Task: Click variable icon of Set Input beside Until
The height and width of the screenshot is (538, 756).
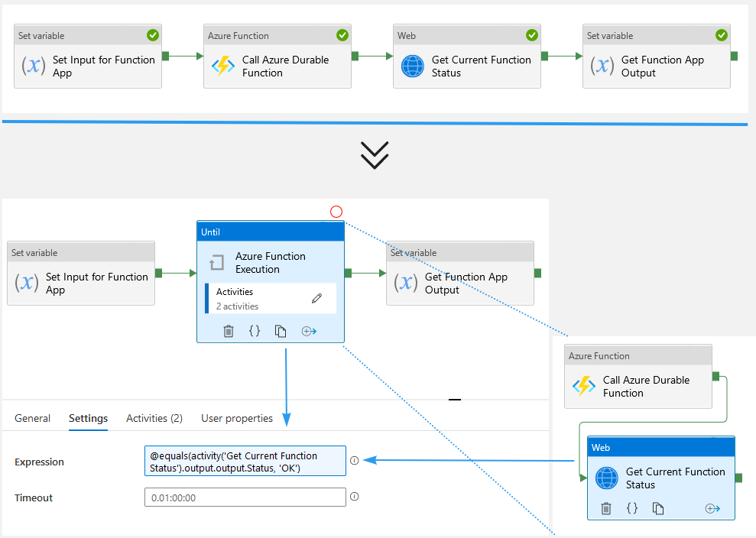Action: (x=27, y=283)
